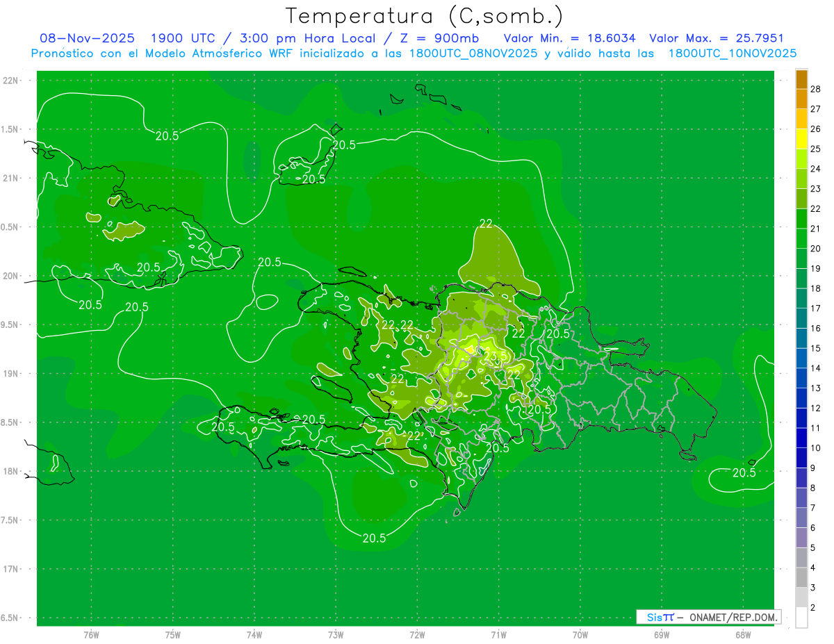The width and height of the screenshot is (834, 644).
Task: Click the 20.5 contour label near 17.5N
Action: pyautogui.click(x=374, y=538)
